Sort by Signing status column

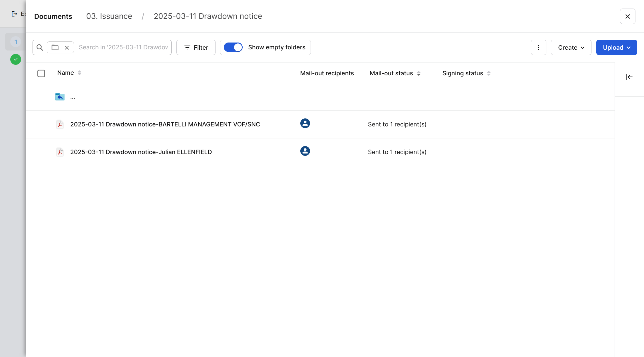point(488,73)
